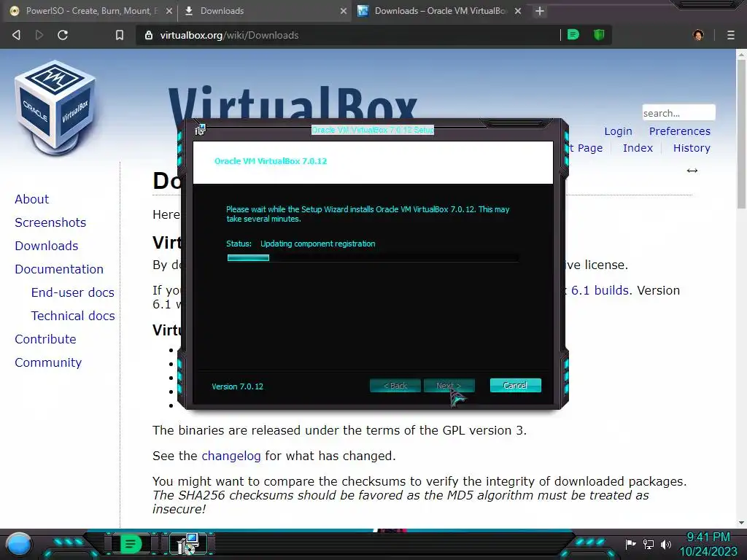Open the browser hamburger menu
The width and height of the screenshot is (747, 560).
tap(731, 35)
